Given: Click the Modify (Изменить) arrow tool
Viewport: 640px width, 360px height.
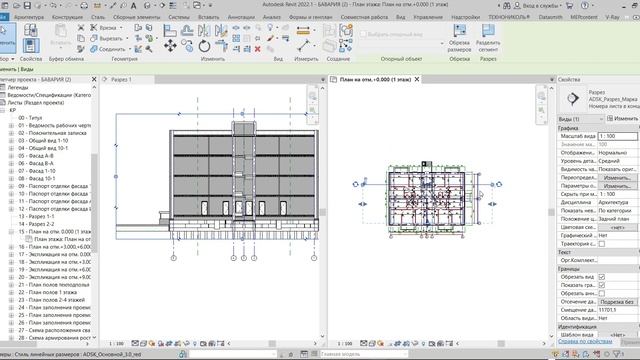Looking at the screenshot, I should 5,37.
